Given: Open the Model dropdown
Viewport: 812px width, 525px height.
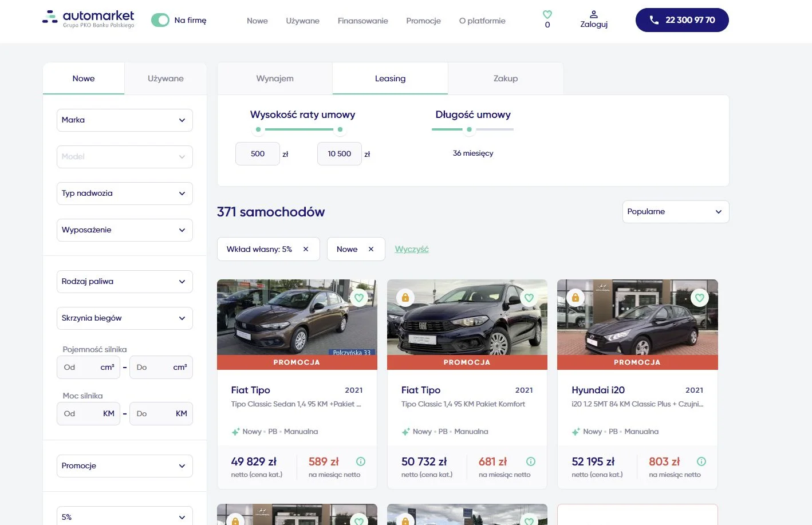Looking at the screenshot, I should coord(125,157).
